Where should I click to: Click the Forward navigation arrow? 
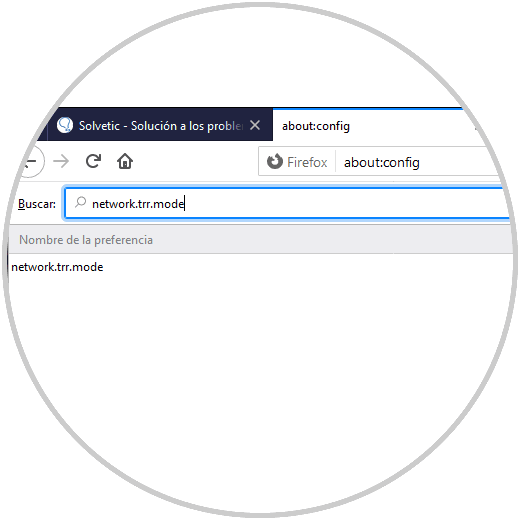(61, 161)
